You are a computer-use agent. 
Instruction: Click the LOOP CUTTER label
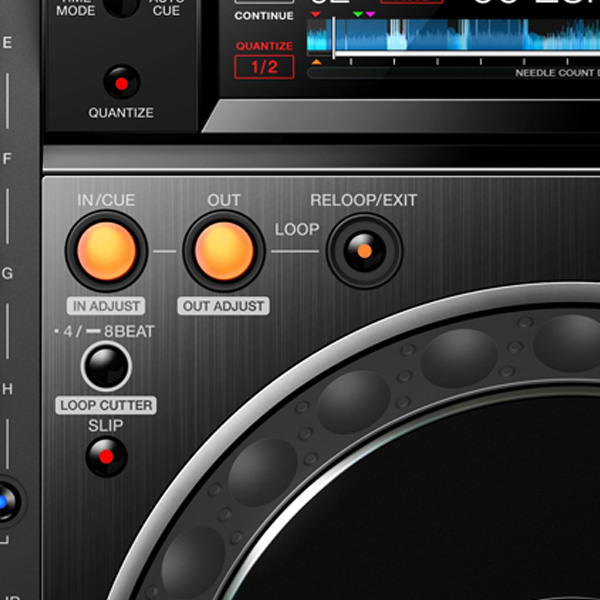point(106,405)
